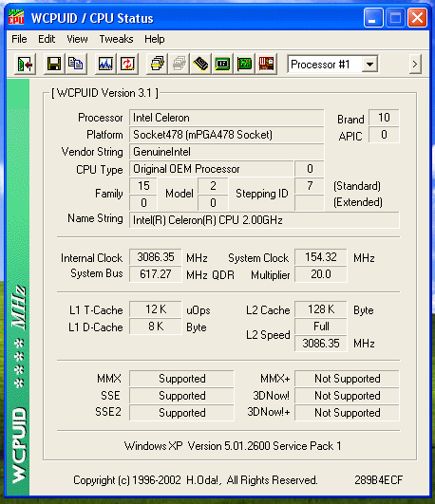Click the floppy disk save icon
Image resolution: width=435 pixels, height=504 pixels.
coord(54,64)
